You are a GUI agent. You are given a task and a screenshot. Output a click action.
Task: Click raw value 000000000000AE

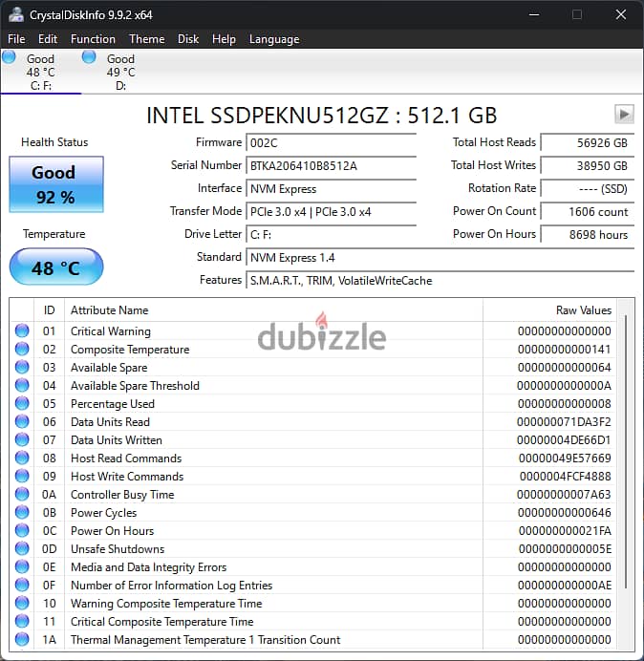pos(565,586)
